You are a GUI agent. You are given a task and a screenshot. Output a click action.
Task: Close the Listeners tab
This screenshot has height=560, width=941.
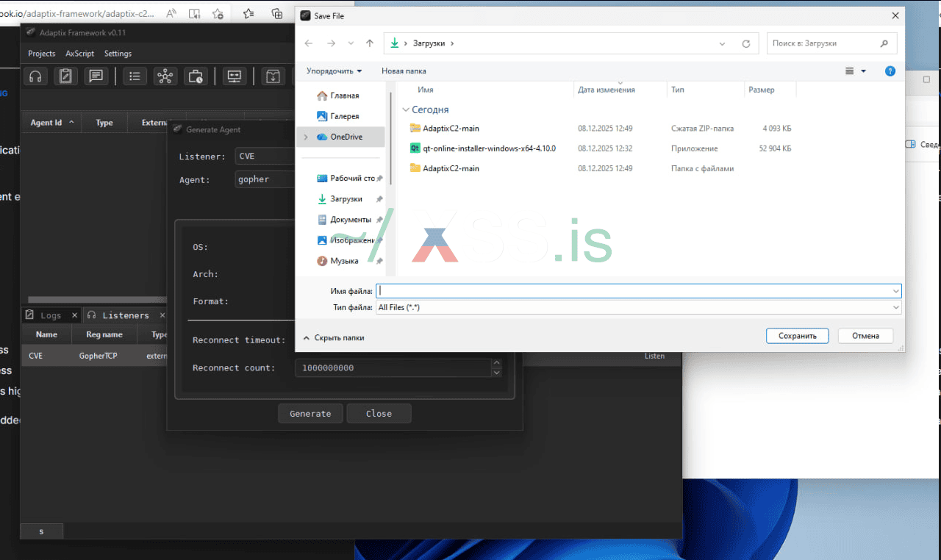pyautogui.click(x=162, y=315)
